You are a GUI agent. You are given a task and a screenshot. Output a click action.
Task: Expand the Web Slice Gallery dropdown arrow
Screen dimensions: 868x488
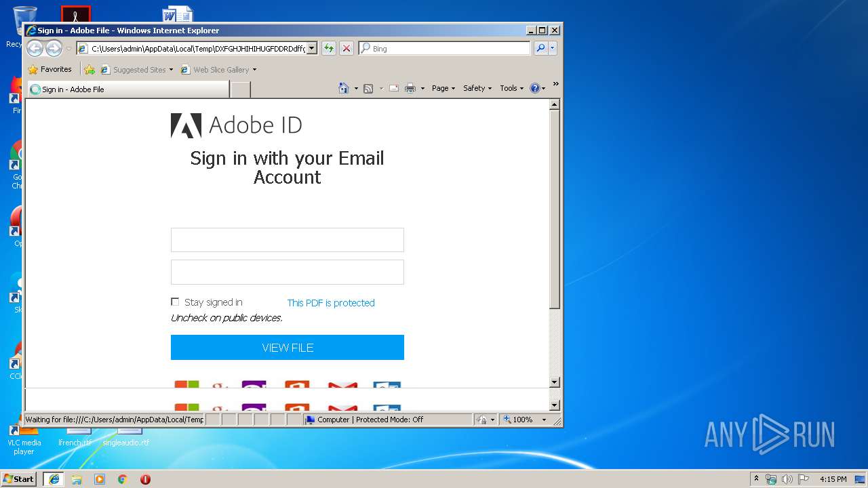pos(255,70)
